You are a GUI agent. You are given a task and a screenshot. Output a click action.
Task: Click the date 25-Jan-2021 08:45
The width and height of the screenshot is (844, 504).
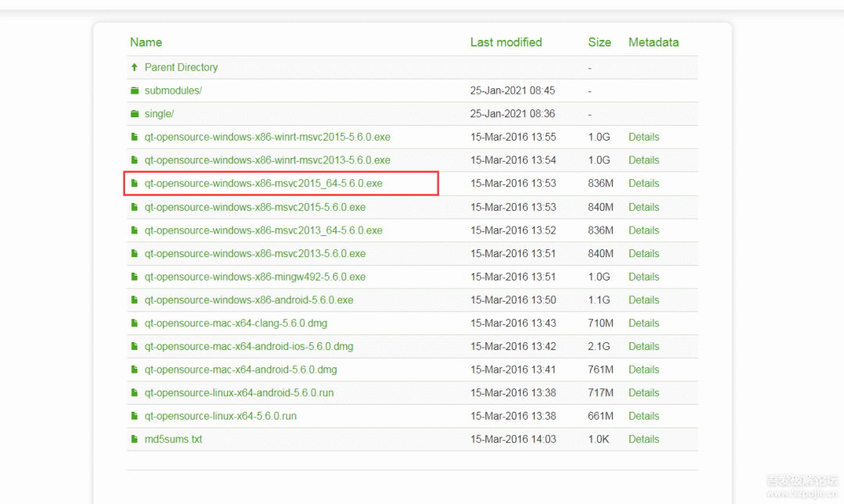click(x=513, y=91)
